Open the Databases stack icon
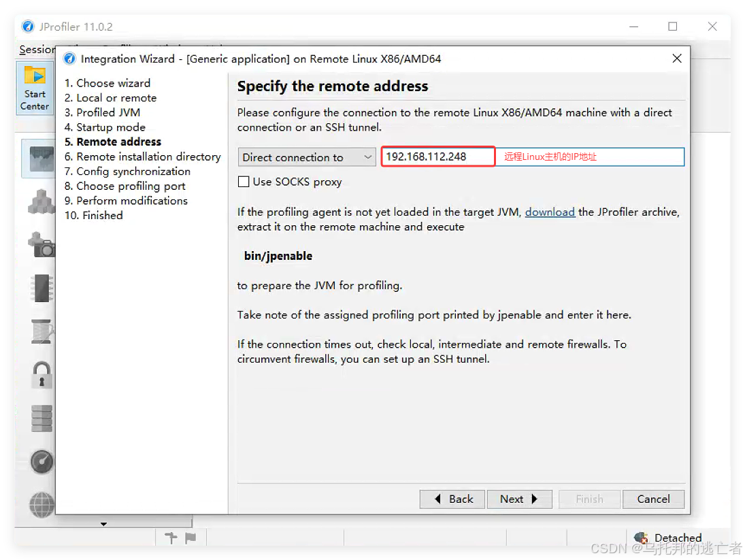745x560 pixels. [x=42, y=418]
